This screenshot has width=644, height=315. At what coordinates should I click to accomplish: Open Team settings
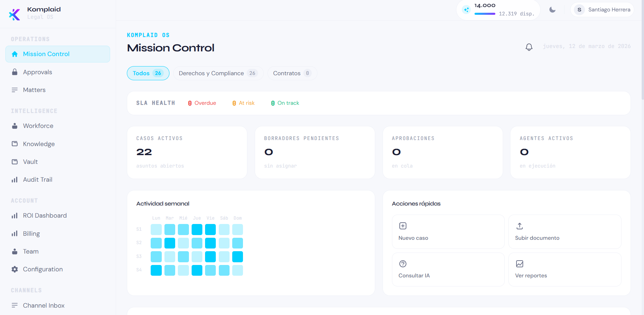58,252
